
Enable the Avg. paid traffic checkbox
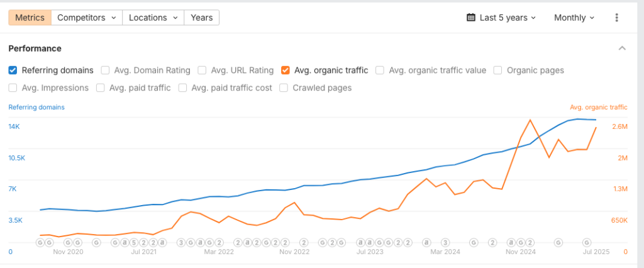coord(101,88)
